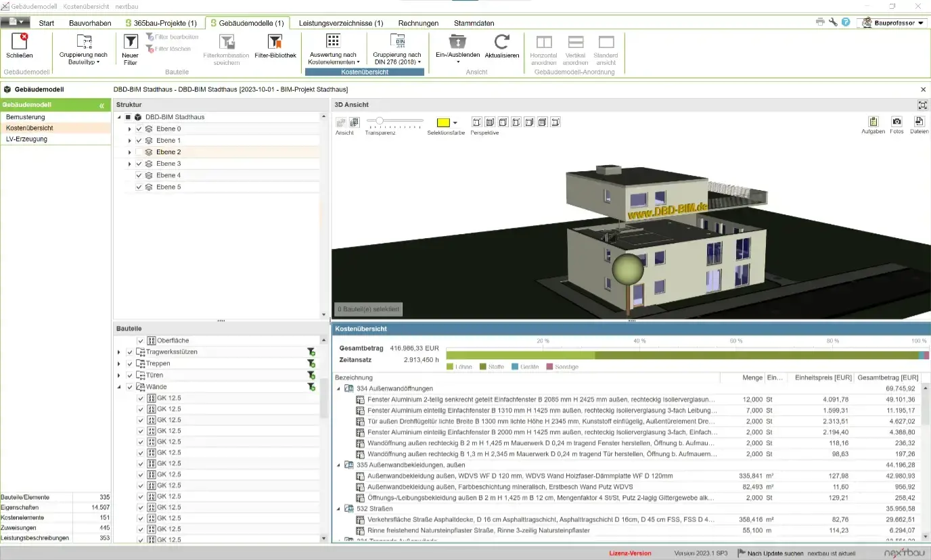Open the Filter-Bibliothek
Image resolution: width=931 pixels, height=560 pixels.
[275, 46]
